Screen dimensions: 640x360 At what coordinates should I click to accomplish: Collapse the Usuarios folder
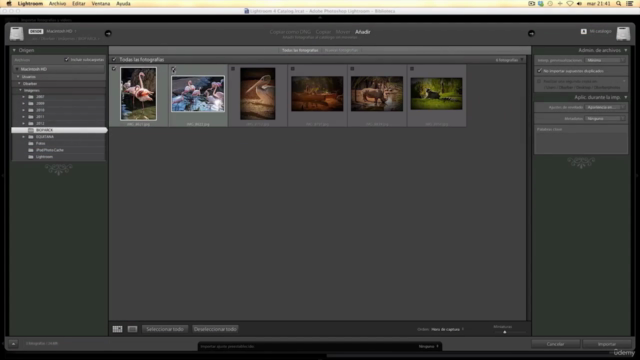pos(18,77)
